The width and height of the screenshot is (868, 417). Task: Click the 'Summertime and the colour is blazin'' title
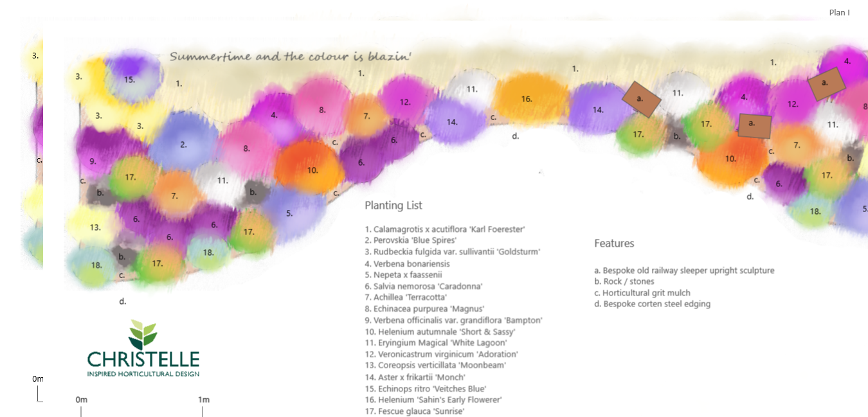click(290, 57)
